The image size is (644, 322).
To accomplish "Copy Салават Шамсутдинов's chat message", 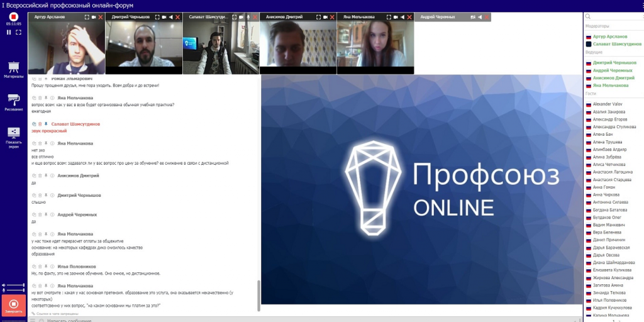I will (x=34, y=124).
